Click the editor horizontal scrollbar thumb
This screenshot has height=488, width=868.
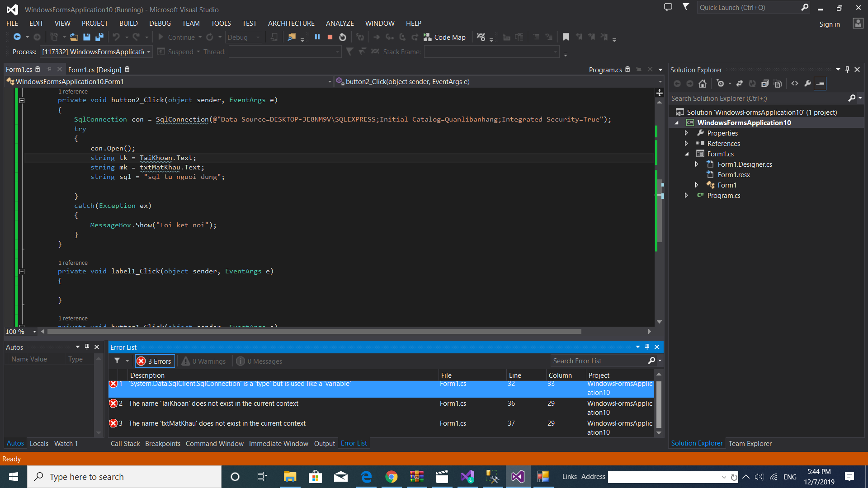(x=314, y=332)
